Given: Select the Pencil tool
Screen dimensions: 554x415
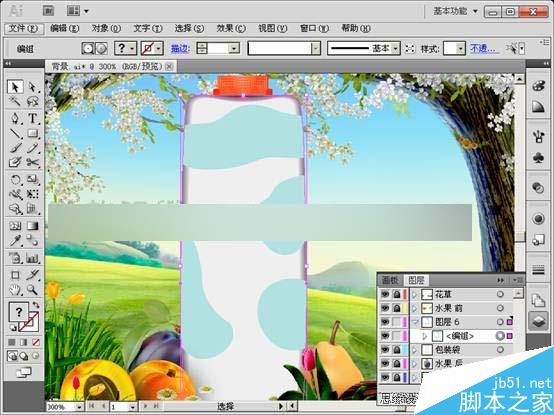Looking at the screenshot, I should click(x=32, y=148).
